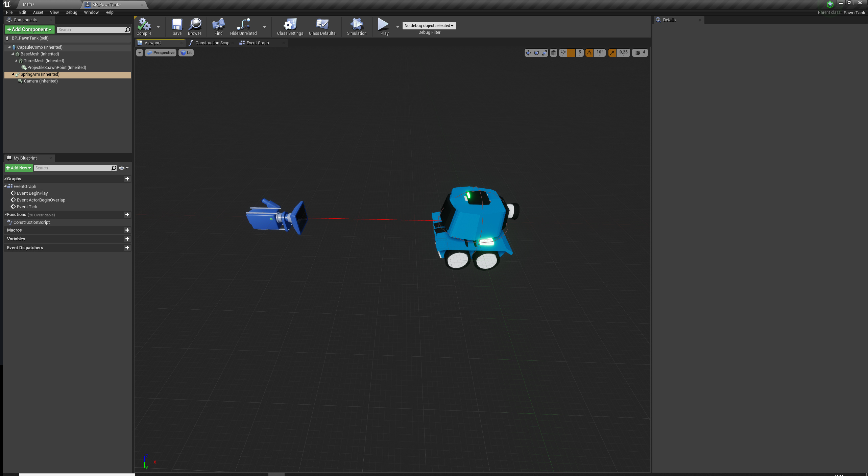The height and width of the screenshot is (476, 868).
Task: Add a new variable with the Variables plus button
Action: click(x=127, y=239)
